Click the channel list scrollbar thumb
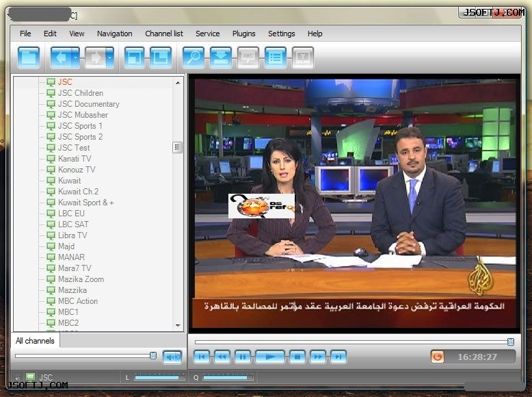 tap(178, 147)
